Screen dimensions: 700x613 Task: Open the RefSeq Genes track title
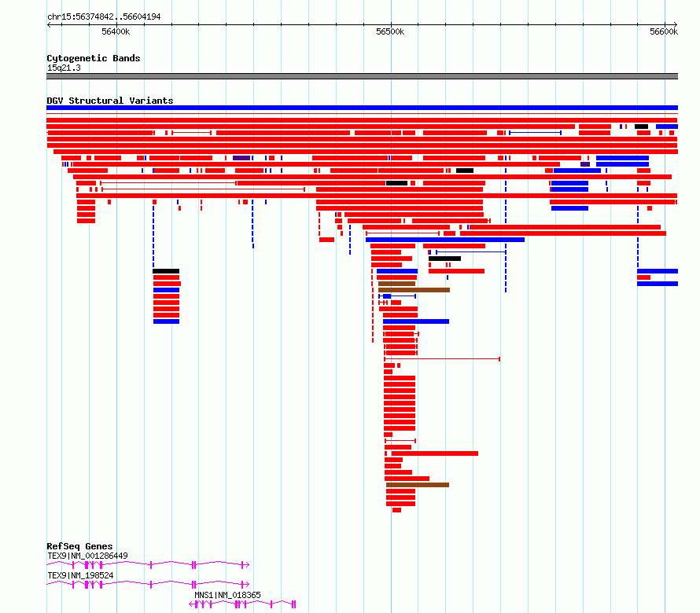coord(79,546)
